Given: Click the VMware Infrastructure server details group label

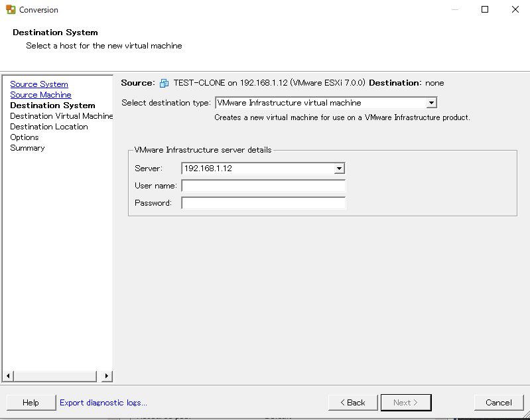Looking at the screenshot, I should tap(203, 150).
